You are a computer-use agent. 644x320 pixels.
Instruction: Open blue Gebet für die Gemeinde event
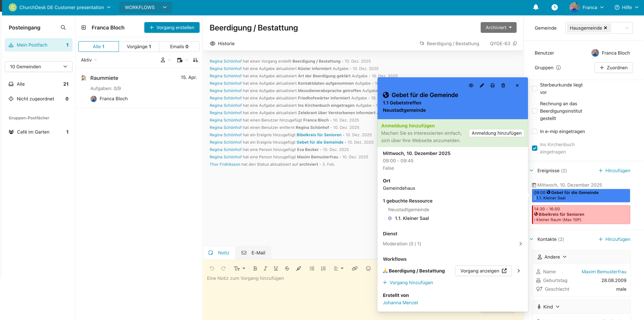point(581,195)
